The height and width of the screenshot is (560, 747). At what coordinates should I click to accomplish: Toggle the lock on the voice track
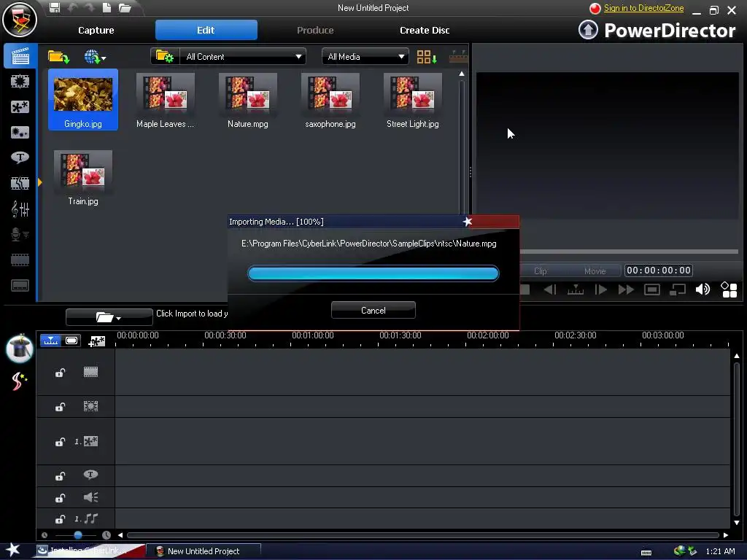pos(60,498)
